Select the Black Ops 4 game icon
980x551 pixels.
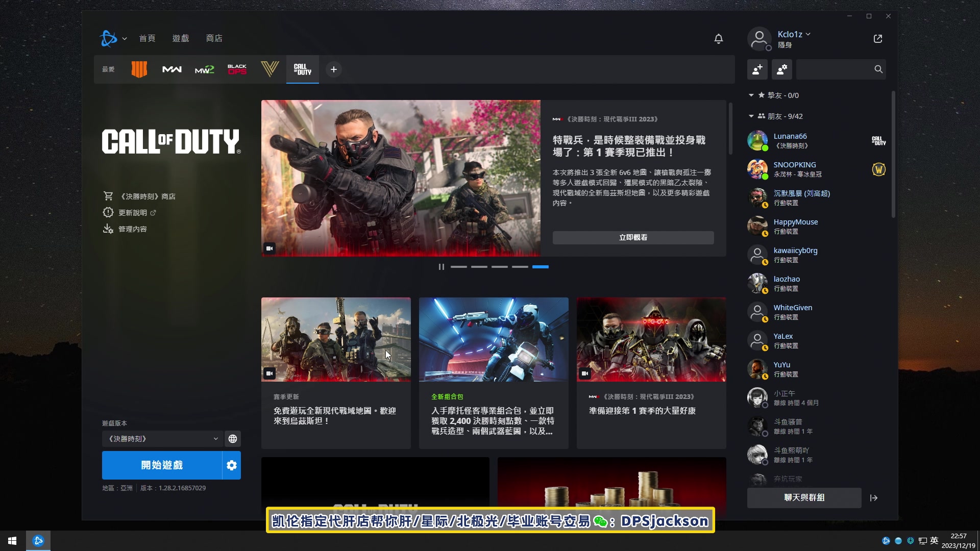139,69
